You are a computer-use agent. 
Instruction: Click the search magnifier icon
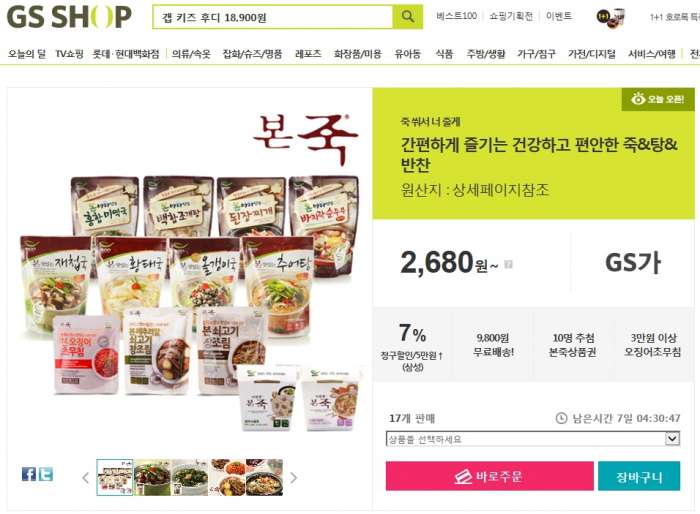(408, 17)
